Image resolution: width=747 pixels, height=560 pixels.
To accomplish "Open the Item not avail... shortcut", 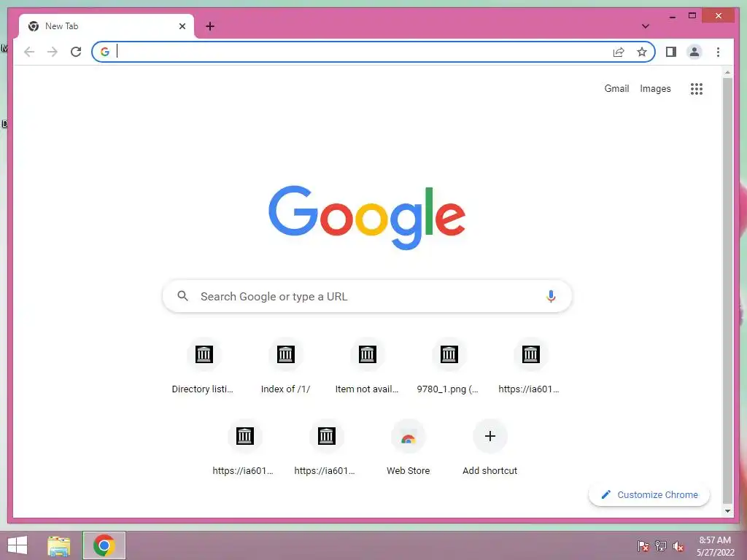I will [x=367, y=367].
